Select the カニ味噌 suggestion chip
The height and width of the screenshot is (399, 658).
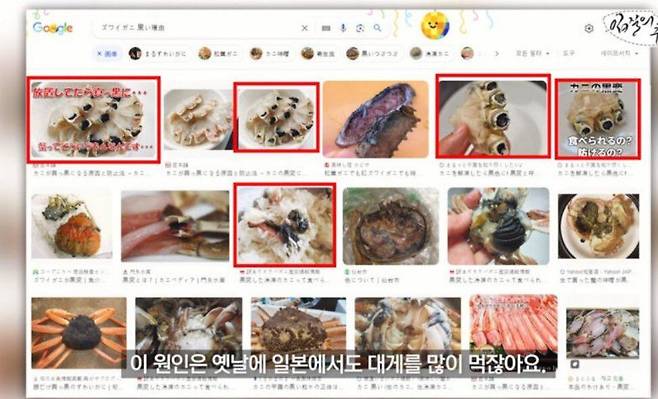pos(269,53)
